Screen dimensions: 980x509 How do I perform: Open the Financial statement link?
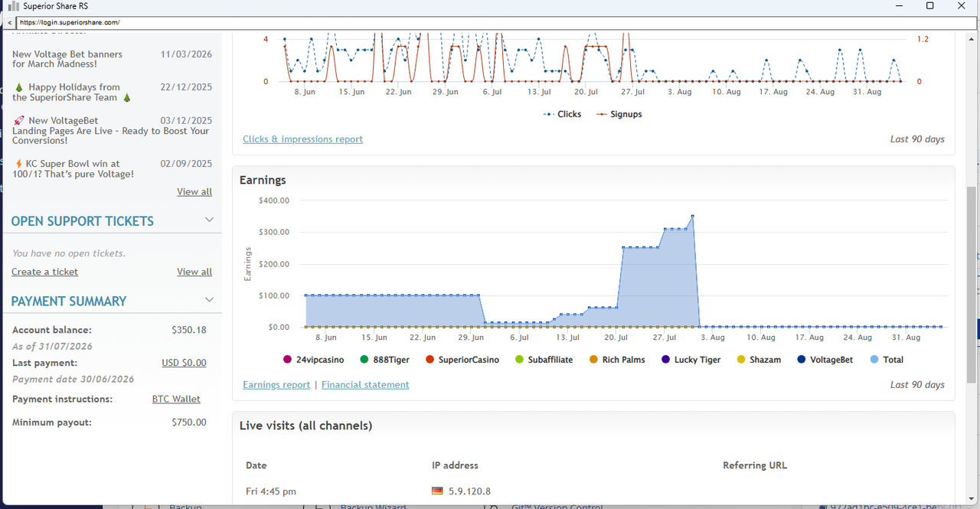365,385
